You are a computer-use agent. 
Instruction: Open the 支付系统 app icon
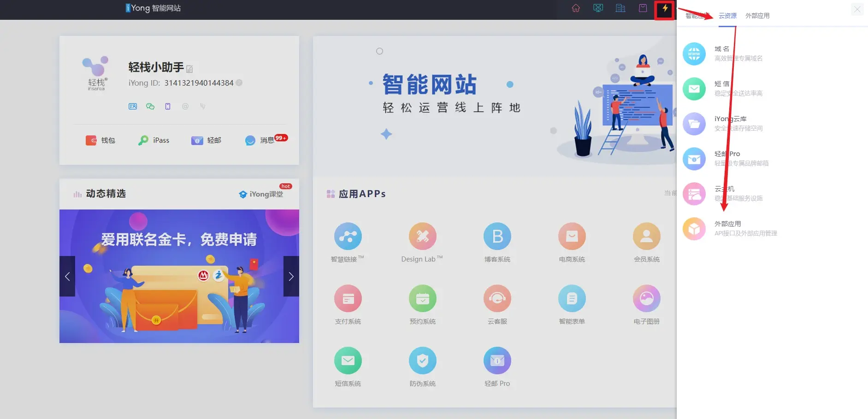(348, 298)
